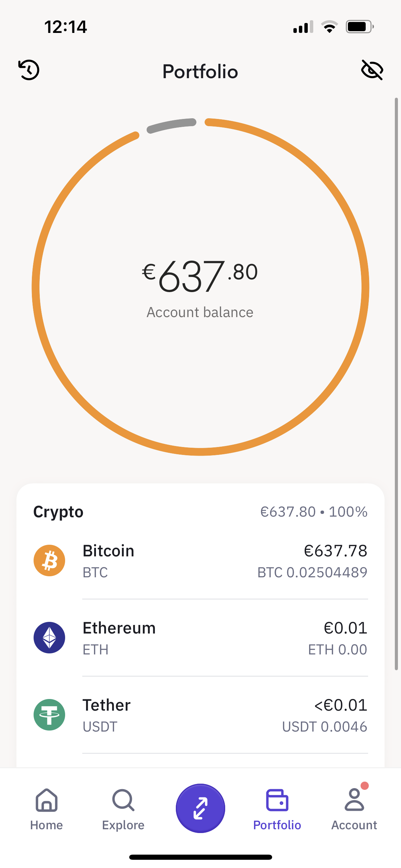This screenshot has width=401, height=868.
Task: Open the Bitcoin holding row
Action: click(x=200, y=561)
